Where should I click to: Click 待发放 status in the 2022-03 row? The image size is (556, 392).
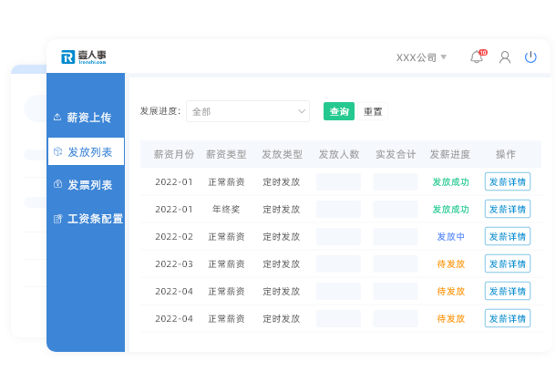pos(450,264)
